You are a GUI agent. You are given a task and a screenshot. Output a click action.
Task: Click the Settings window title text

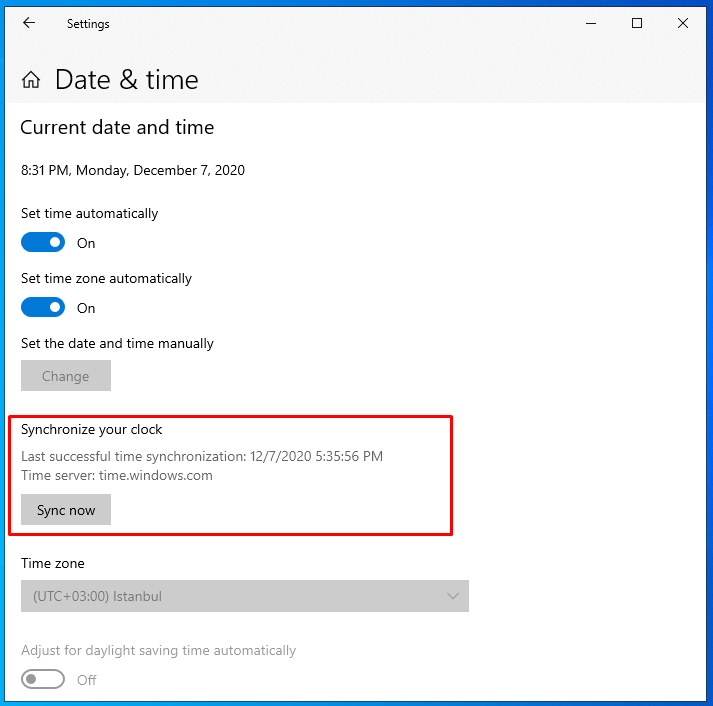pyautogui.click(x=88, y=24)
